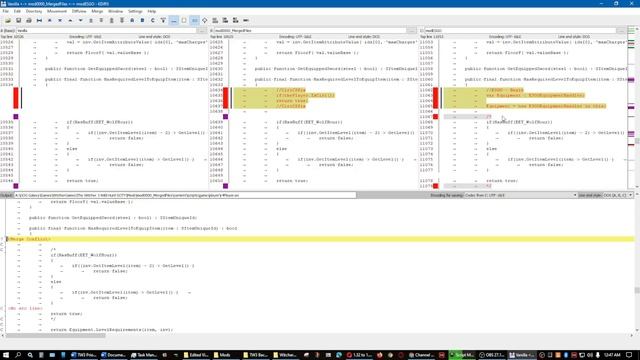The height and width of the screenshot is (360, 640).
Task: Click the No src line marker in output
Action: (x=25, y=308)
